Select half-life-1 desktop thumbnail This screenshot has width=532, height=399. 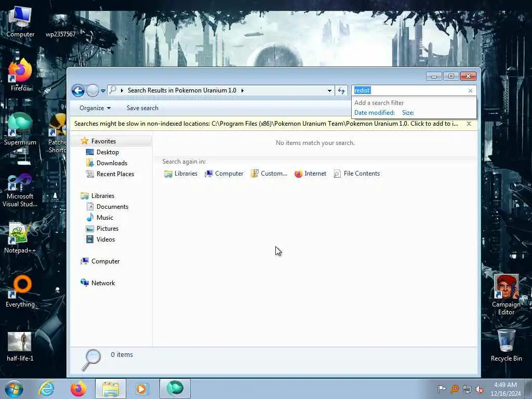(20, 347)
